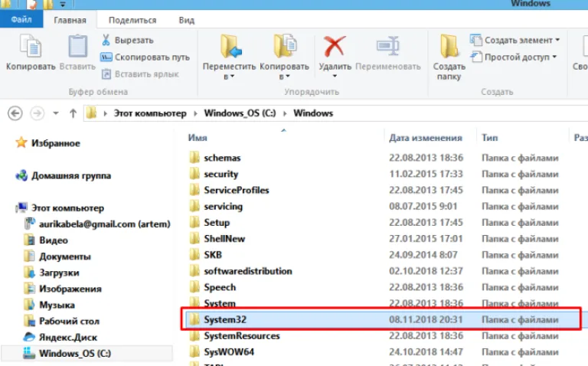Select the Speech folder icon
Image resolution: width=588 pixels, height=366 pixels.
(x=194, y=287)
